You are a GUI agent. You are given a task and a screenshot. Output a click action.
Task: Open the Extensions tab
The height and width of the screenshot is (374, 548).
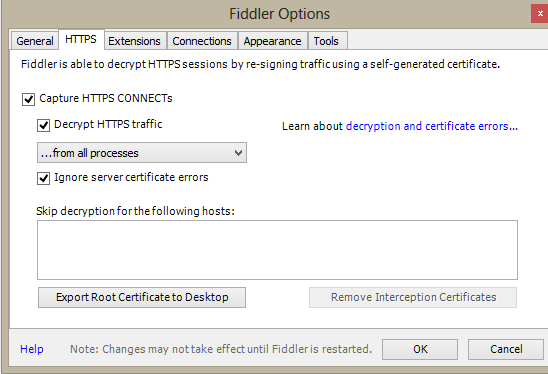135,41
